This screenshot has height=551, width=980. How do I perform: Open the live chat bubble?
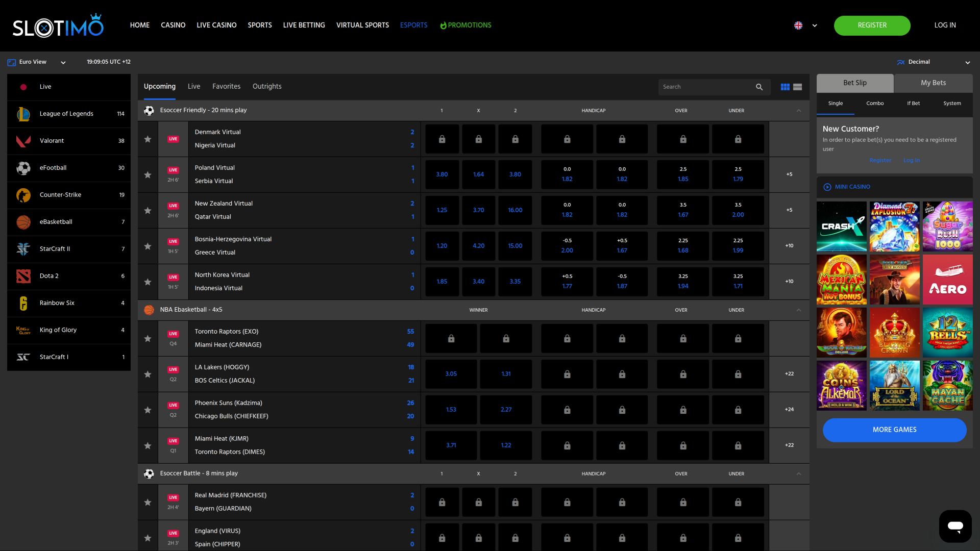955,526
